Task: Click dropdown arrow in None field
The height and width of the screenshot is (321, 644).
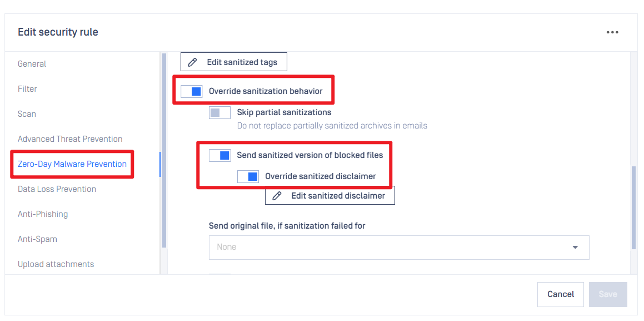Action: 575,248
